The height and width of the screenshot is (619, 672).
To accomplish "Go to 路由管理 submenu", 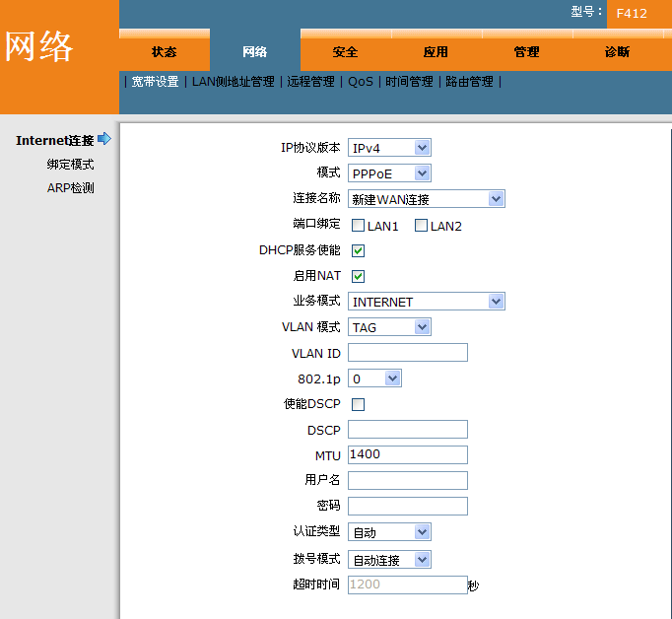I will pos(469,82).
